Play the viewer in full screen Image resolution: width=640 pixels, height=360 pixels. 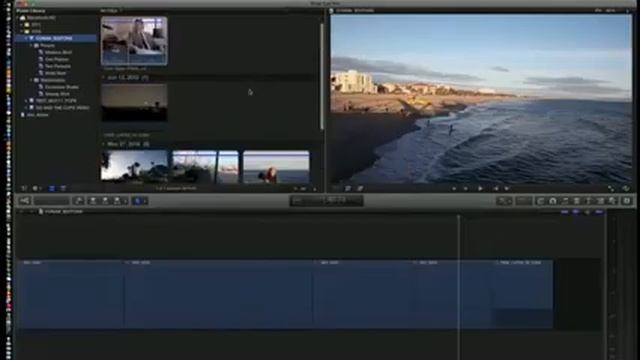(x=611, y=188)
